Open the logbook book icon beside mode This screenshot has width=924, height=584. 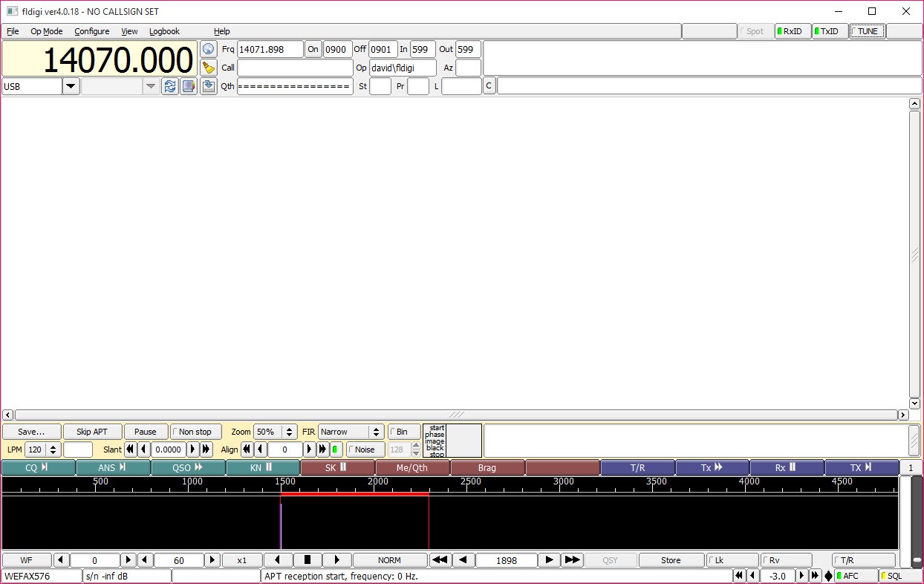point(189,86)
